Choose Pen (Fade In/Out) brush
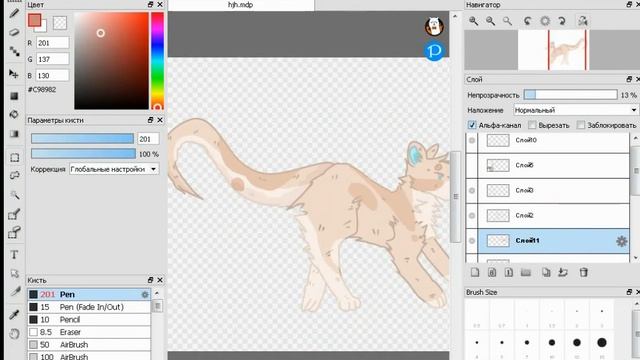 click(89, 307)
